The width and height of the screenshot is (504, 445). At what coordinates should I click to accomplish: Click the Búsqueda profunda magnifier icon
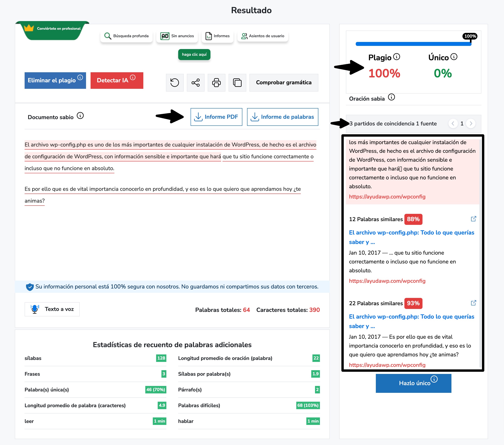108,36
